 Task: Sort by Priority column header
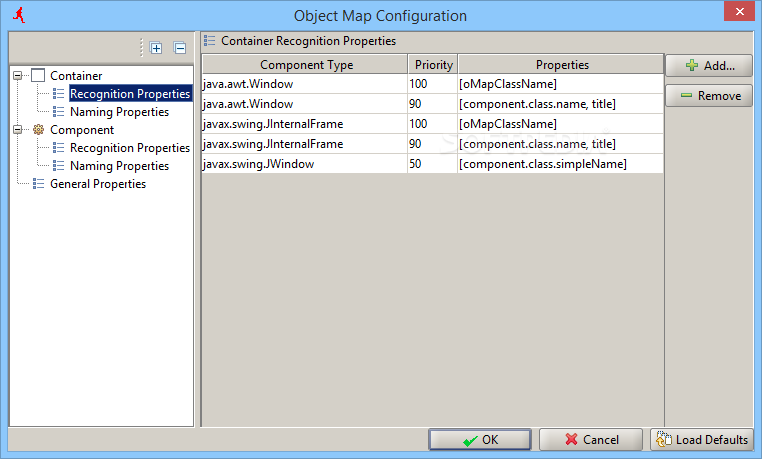[433, 65]
